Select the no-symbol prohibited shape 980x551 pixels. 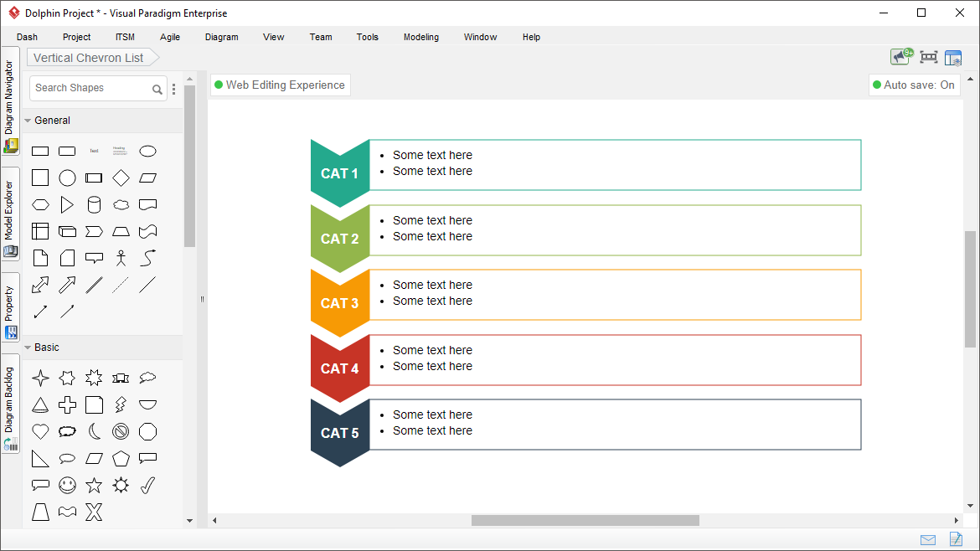point(121,432)
